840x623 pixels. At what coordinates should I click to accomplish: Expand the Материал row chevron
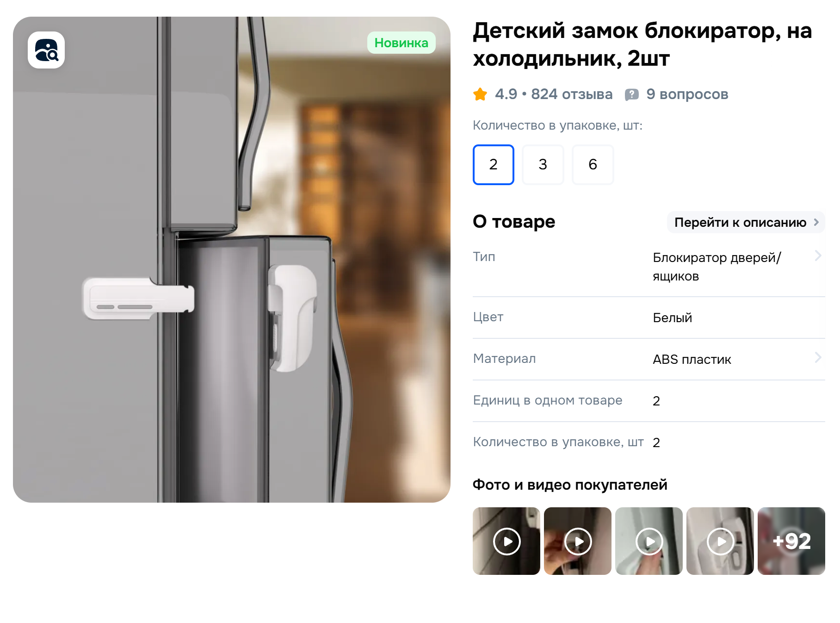click(x=818, y=357)
